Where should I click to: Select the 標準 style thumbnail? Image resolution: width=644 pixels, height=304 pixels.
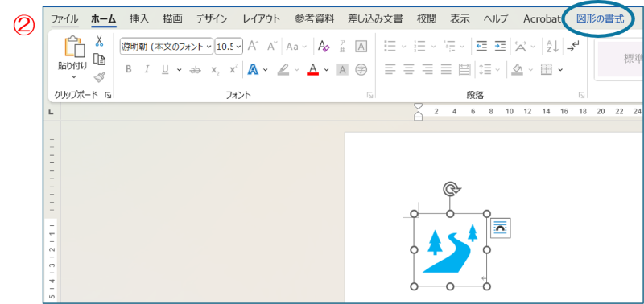click(620, 59)
